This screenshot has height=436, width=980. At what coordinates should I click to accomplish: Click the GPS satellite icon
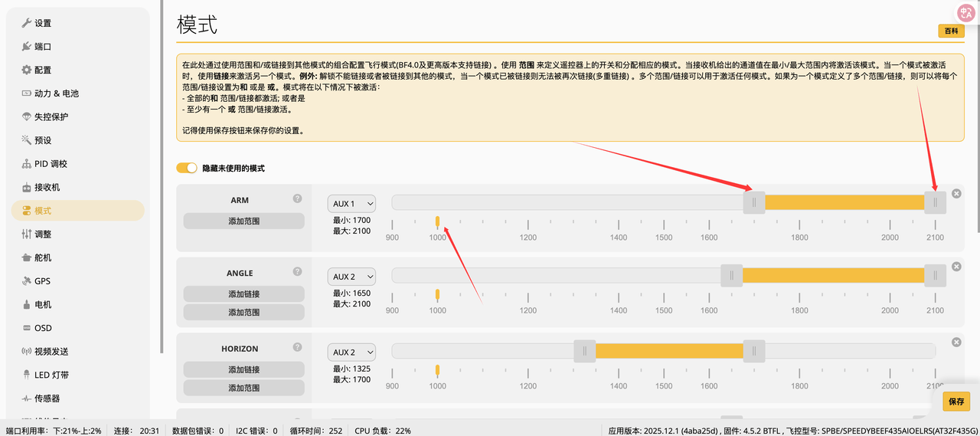click(x=27, y=281)
